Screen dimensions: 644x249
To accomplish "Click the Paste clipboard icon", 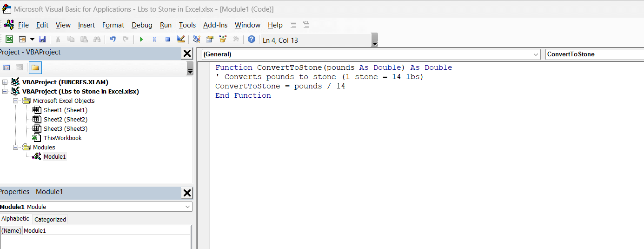I will pyautogui.click(x=84, y=40).
